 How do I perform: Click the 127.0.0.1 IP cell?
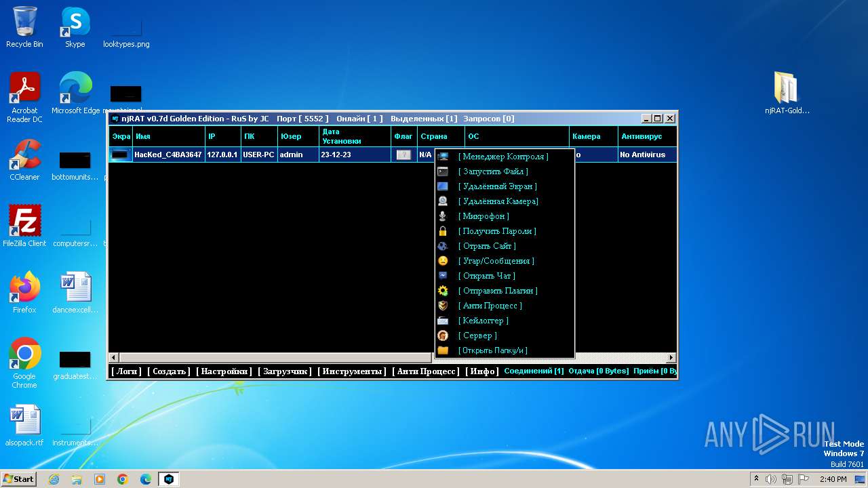pos(222,155)
